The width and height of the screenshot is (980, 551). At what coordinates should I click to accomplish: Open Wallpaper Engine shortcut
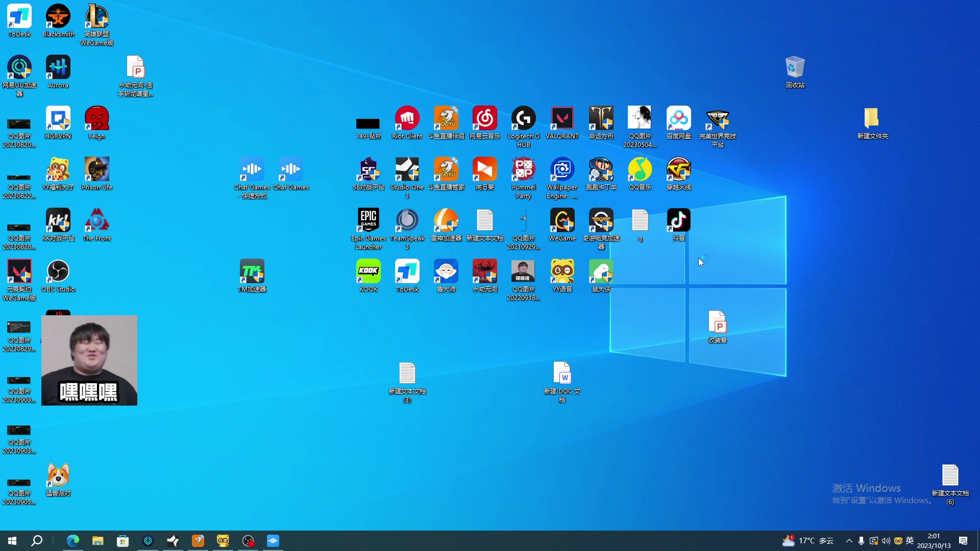[562, 178]
